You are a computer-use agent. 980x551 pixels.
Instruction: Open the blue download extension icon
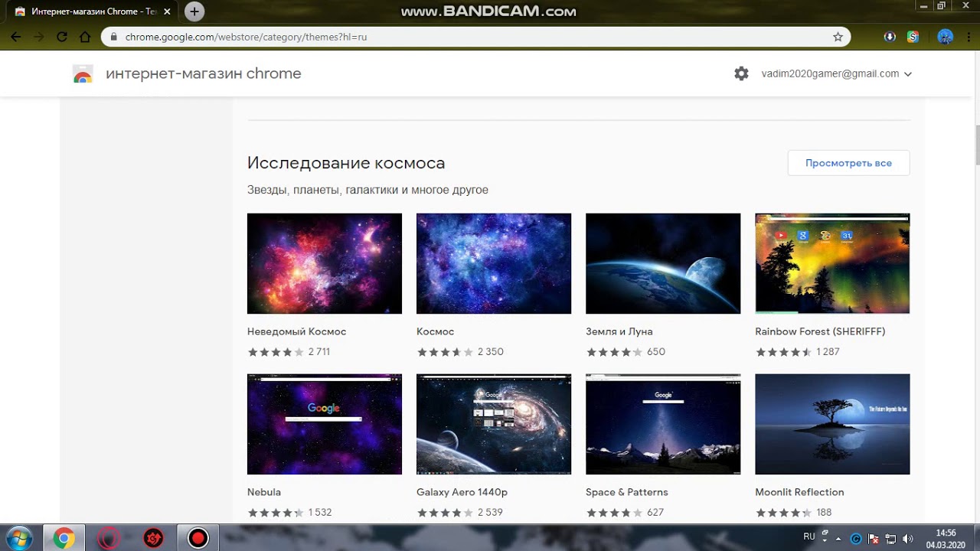(x=890, y=37)
